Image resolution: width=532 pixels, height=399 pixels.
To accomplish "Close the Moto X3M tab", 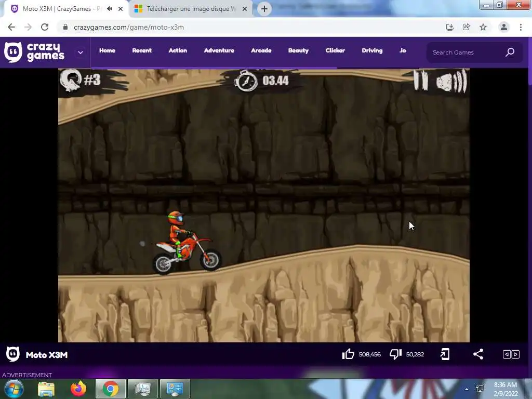I will pyautogui.click(x=121, y=9).
